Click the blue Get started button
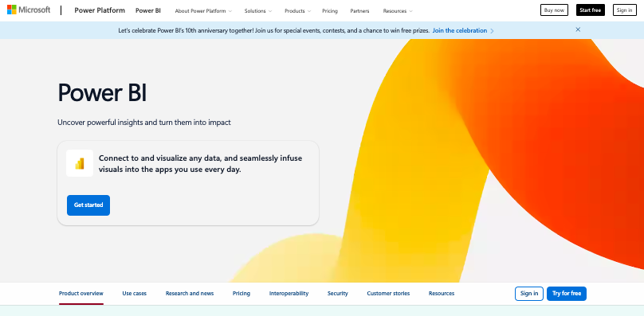644x316 pixels. 88,205
